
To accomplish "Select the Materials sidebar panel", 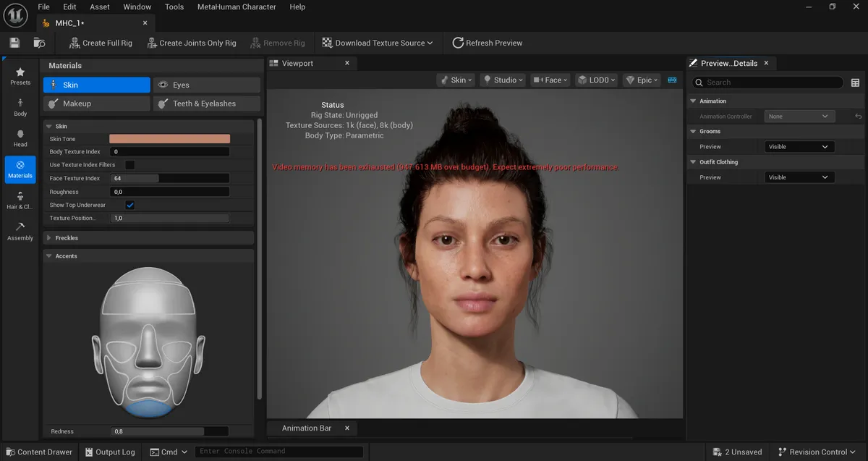I will [x=20, y=169].
